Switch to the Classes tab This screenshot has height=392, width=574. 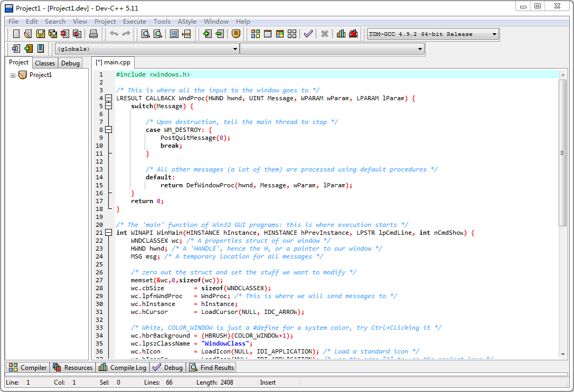coord(45,62)
